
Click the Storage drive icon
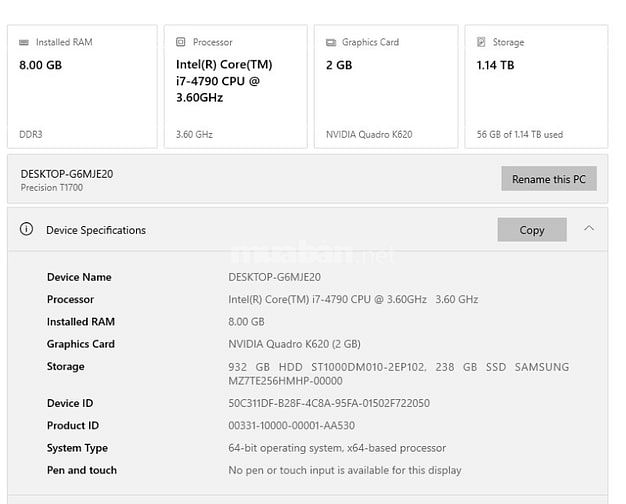[x=481, y=42]
